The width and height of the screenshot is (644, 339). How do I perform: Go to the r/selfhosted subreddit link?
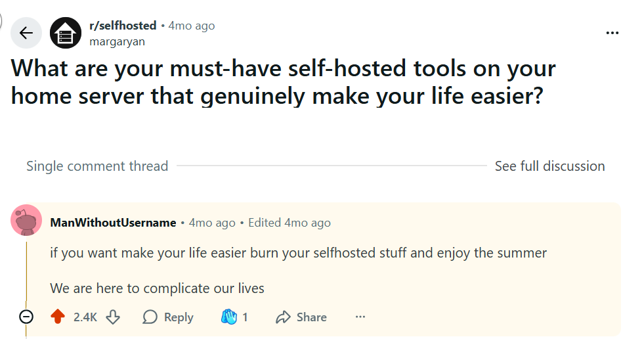click(123, 26)
